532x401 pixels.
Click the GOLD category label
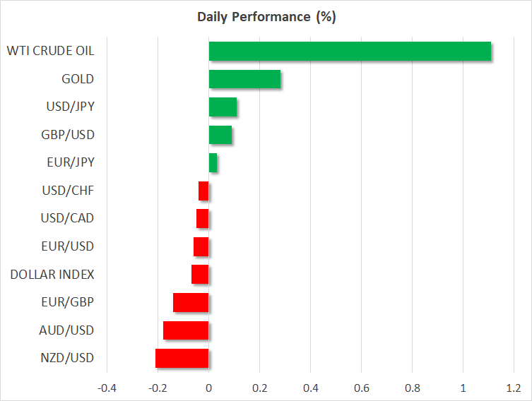point(78,79)
